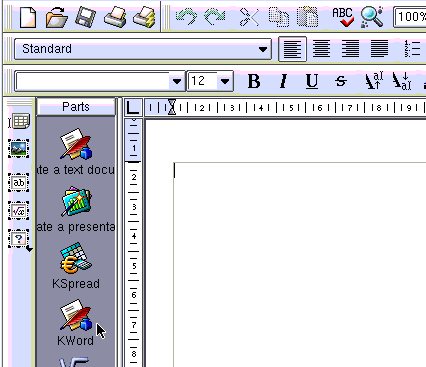Insert a text frame with the ab icon
The image size is (426, 367).
[19, 182]
